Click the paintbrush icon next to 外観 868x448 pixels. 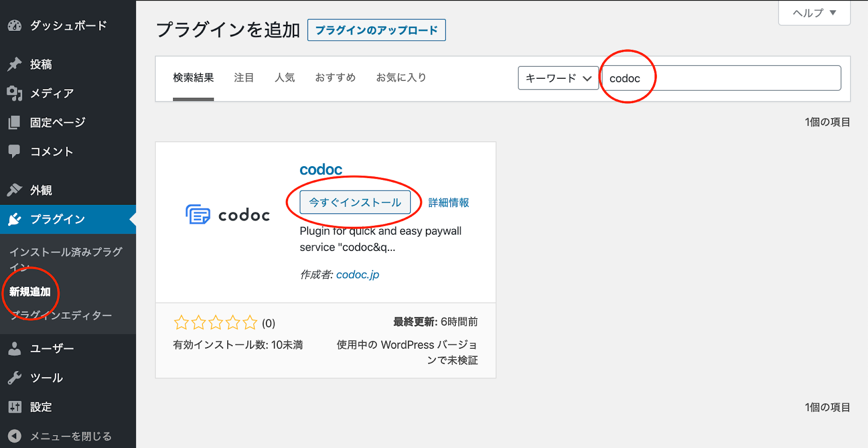coord(15,190)
